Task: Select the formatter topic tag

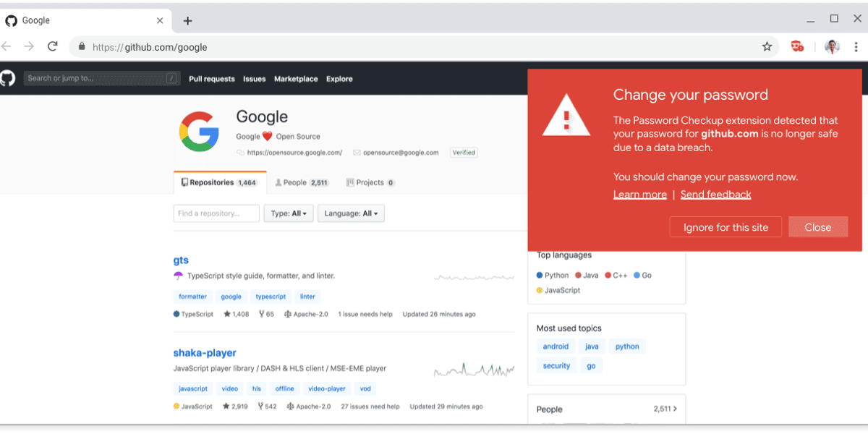Action: pos(193,297)
